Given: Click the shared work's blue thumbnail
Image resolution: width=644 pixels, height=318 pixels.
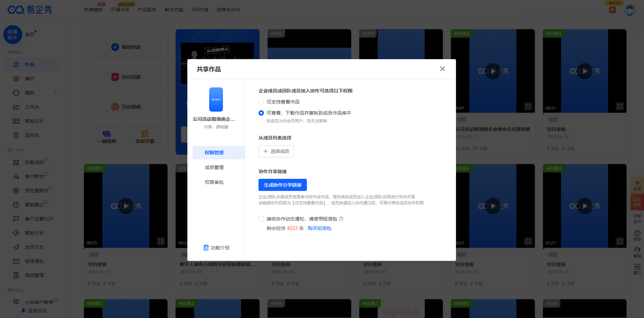Looking at the screenshot, I should pos(216,100).
